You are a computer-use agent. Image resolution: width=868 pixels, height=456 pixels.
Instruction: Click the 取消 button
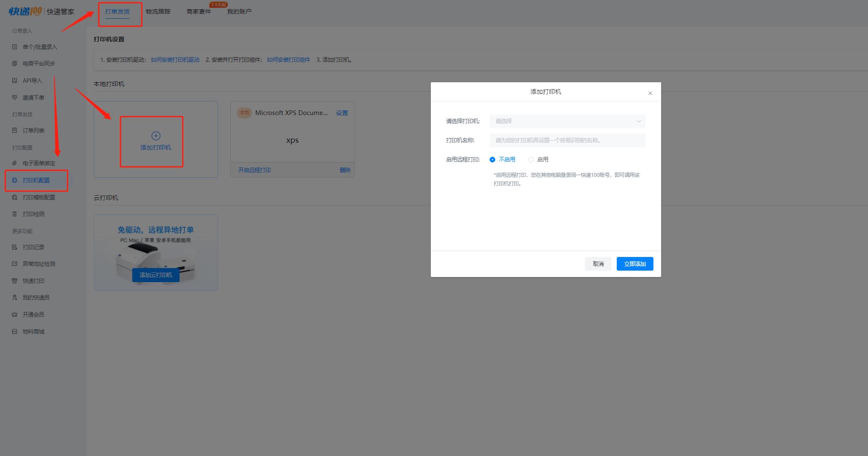pyautogui.click(x=598, y=264)
